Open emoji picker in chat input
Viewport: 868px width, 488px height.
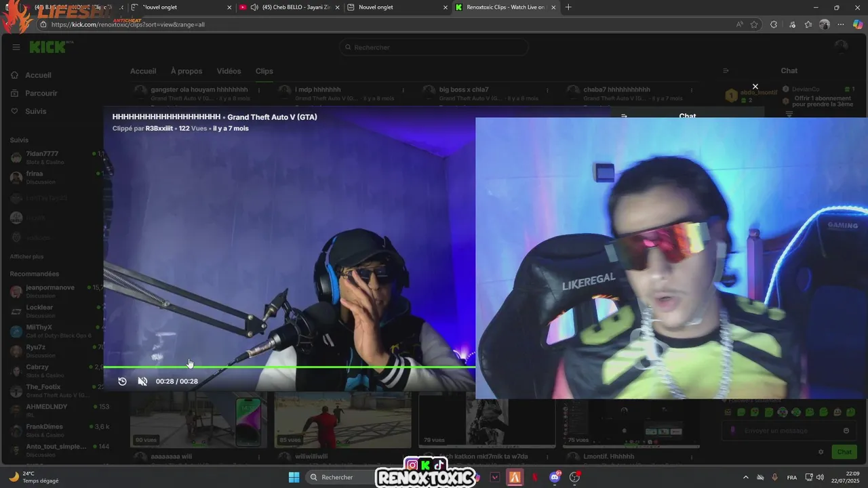(x=846, y=430)
